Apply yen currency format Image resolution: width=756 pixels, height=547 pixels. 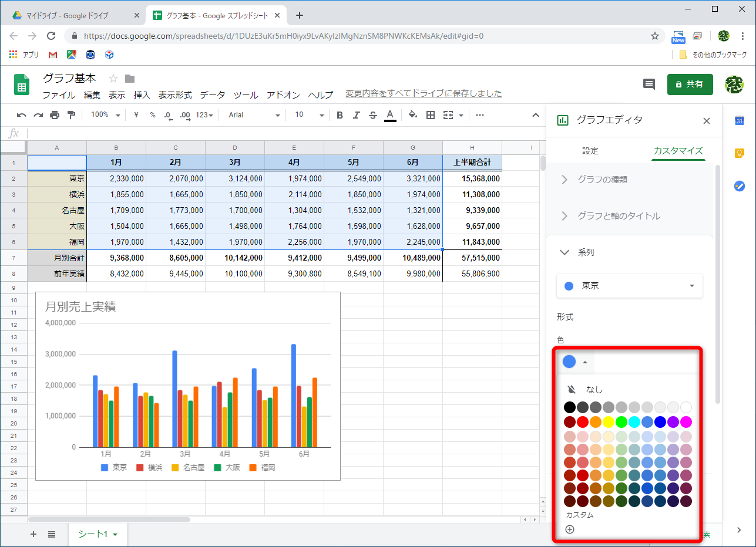click(x=136, y=115)
